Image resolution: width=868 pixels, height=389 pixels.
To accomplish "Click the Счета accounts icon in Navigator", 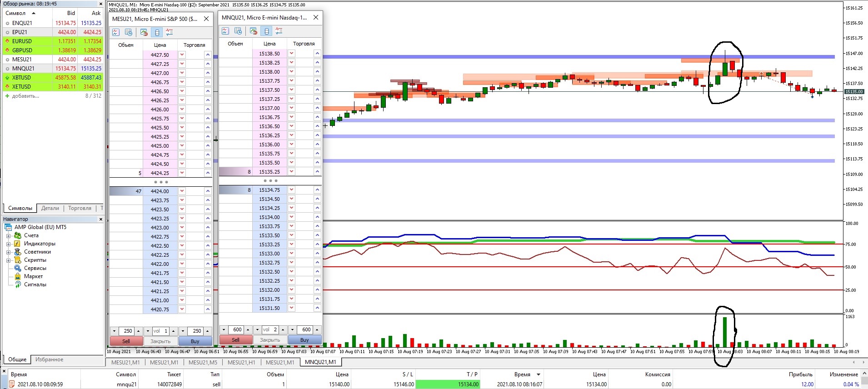I will [18, 235].
